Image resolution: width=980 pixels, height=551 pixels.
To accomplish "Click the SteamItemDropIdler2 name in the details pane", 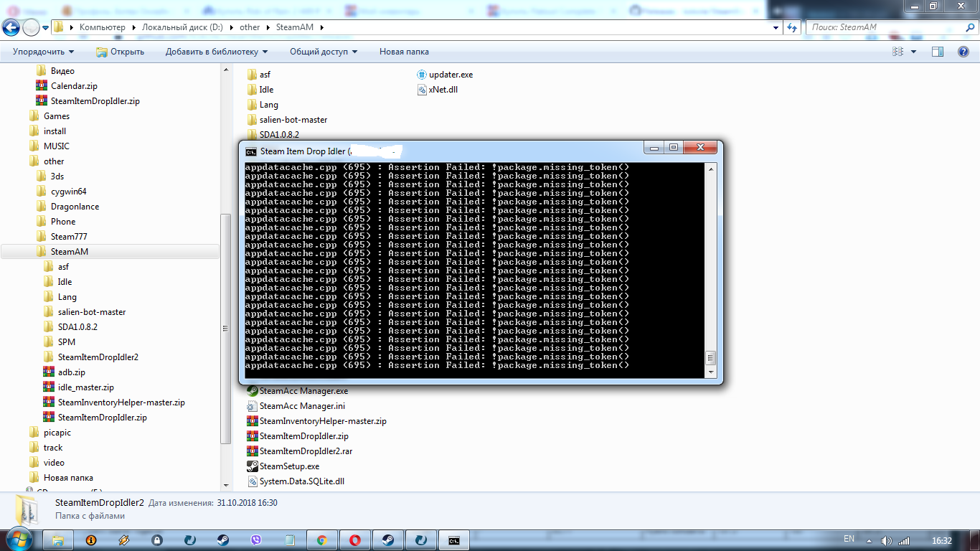I will coord(100,503).
